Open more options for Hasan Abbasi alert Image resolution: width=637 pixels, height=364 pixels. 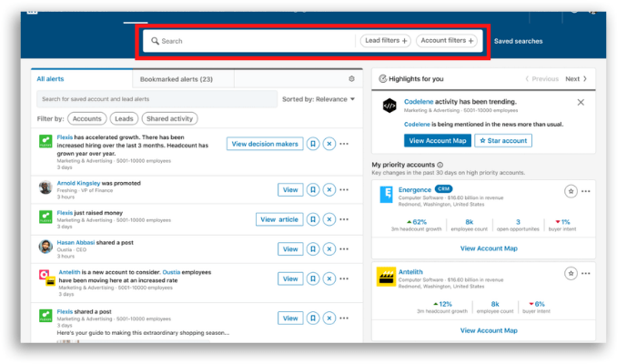click(x=344, y=249)
